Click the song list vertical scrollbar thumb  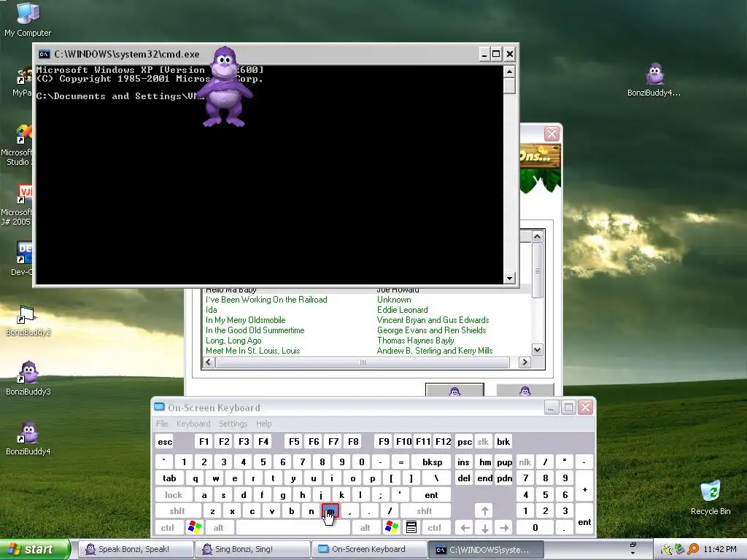[x=538, y=271]
